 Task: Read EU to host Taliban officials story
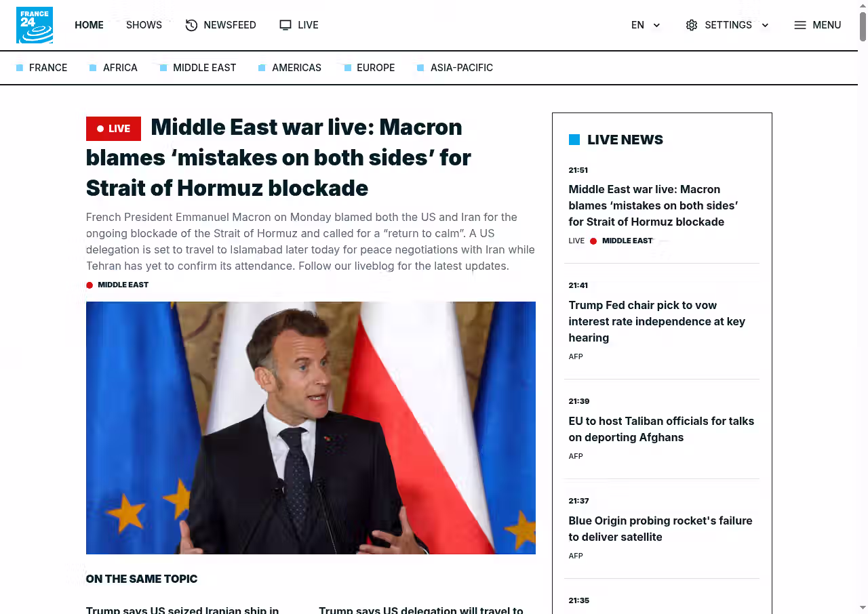pos(661,429)
